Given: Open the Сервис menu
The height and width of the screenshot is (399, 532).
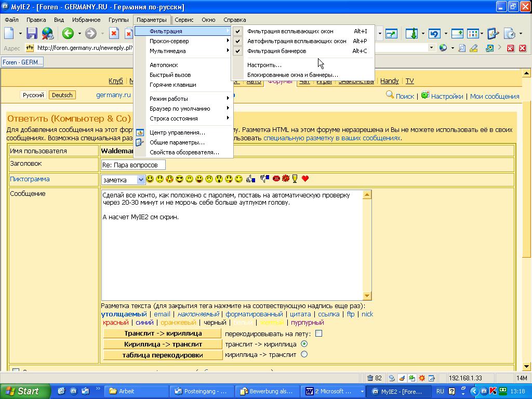Looking at the screenshot, I should [184, 20].
